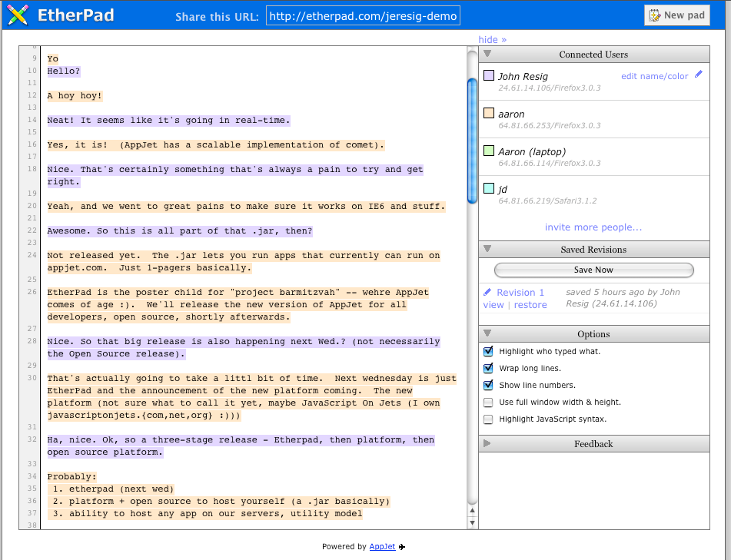Click the airplane icon after AppJet link
The width and height of the screenshot is (731, 560).
tap(402, 547)
